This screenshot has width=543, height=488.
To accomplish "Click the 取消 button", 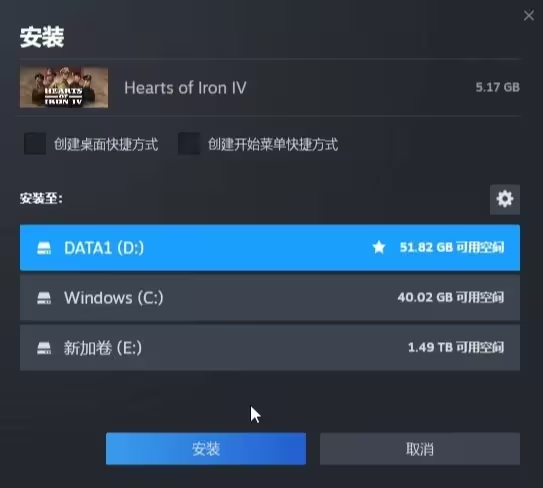I will pos(420,449).
